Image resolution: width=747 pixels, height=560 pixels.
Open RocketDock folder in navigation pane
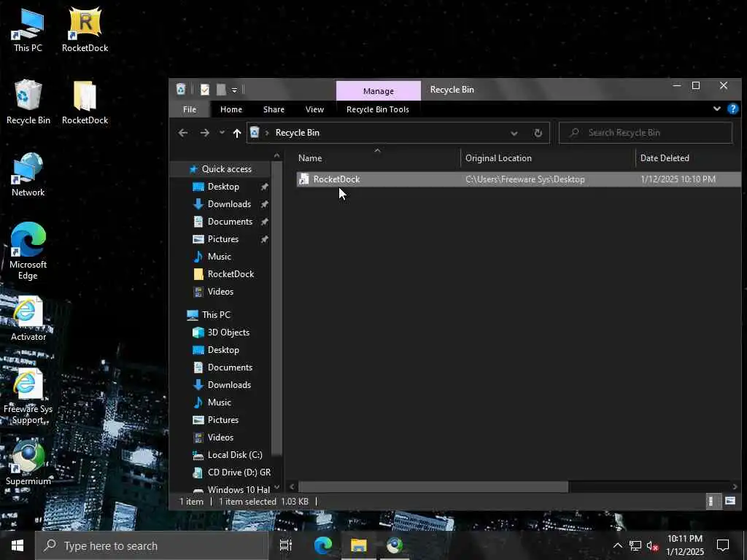(231, 274)
